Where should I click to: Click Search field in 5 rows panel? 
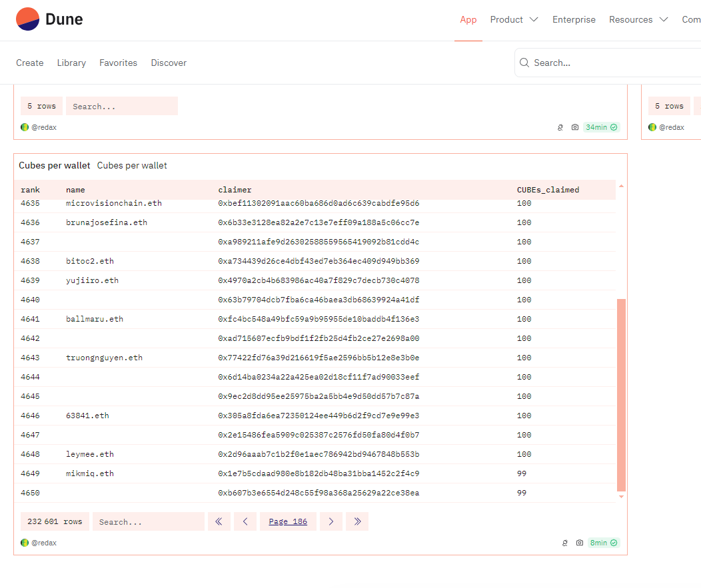click(121, 107)
